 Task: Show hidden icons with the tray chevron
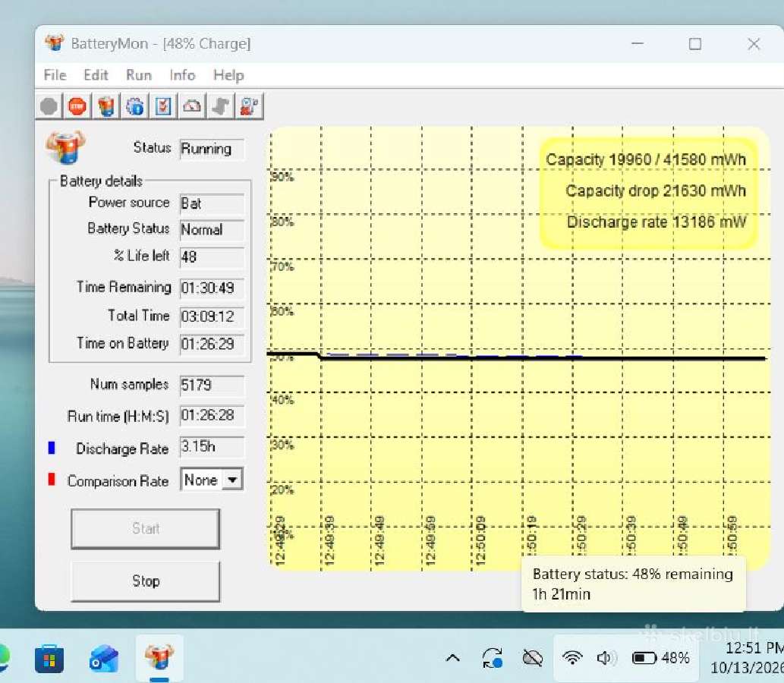tap(453, 658)
